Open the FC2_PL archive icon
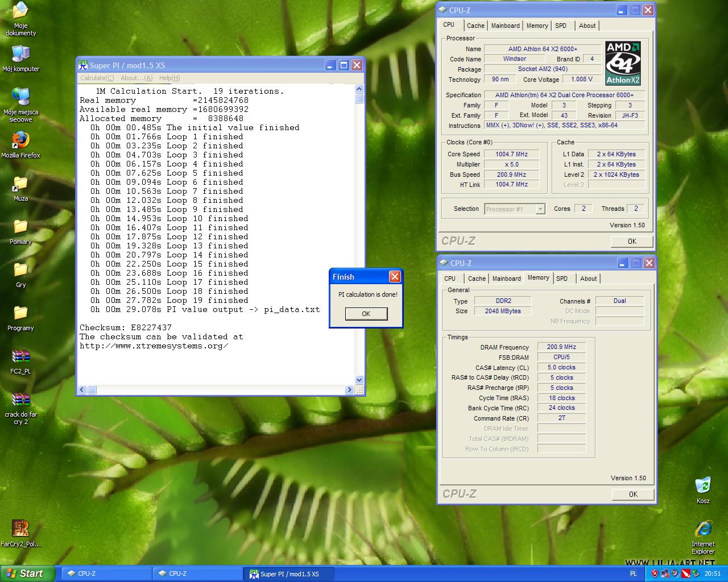This screenshot has height=582, width=728. coord(20,357)
